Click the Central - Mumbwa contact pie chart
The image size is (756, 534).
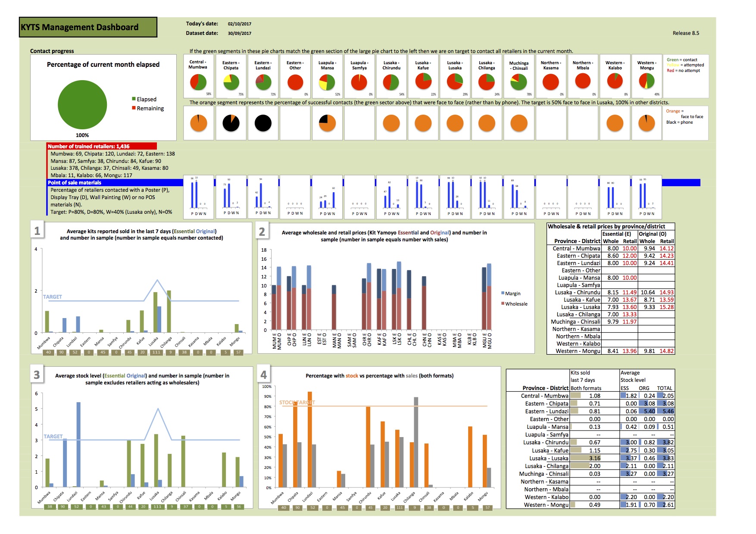[x=198, y=82]
